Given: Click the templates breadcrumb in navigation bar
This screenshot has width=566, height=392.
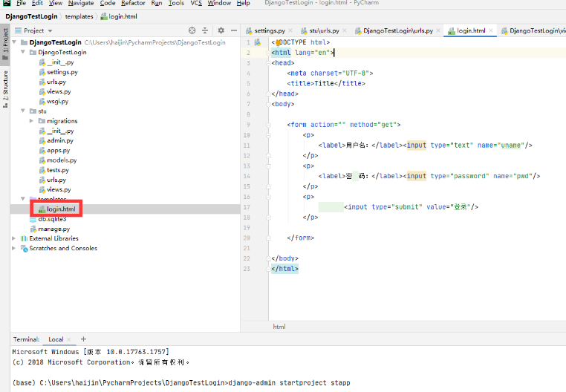Looking at the screenshot, I should [x=79, y=16].
